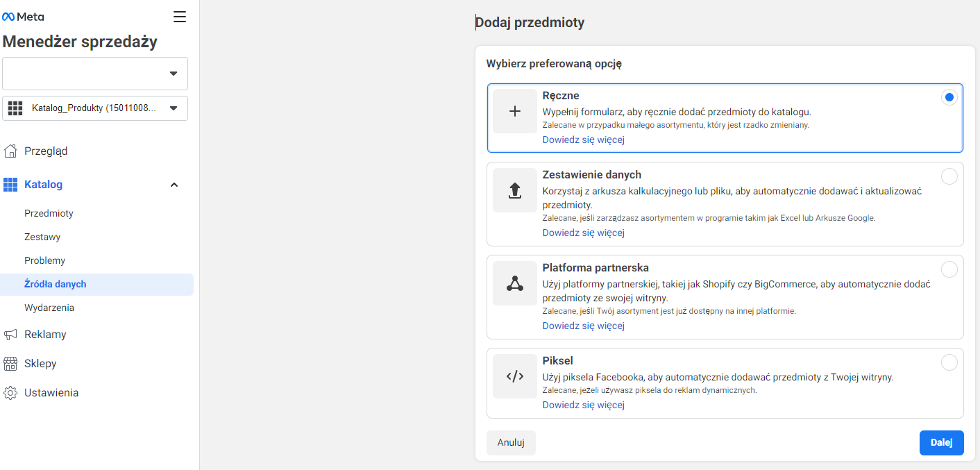Select the Piksel radio button

coord(949,362)
